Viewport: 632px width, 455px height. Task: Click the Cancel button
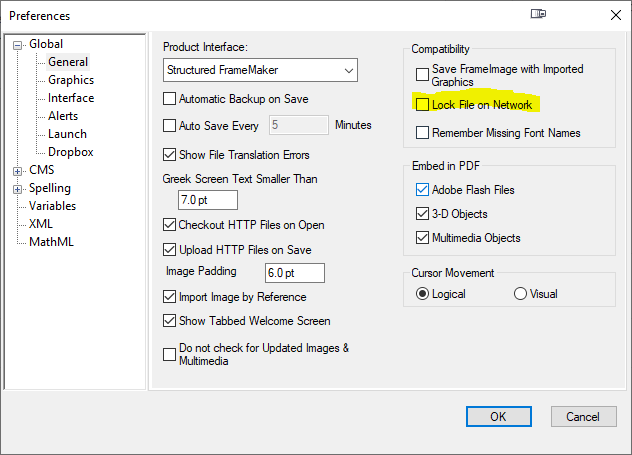click(x=582, y=416)
